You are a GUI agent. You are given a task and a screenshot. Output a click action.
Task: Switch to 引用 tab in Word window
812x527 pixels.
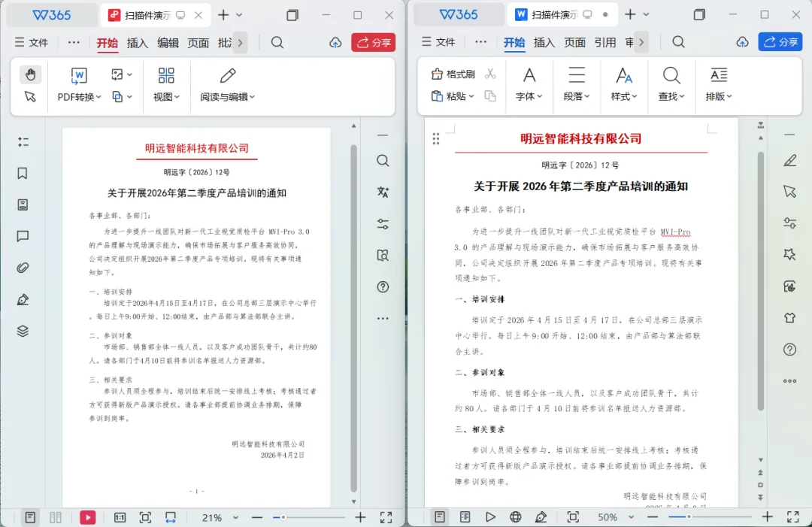[605, 42]
